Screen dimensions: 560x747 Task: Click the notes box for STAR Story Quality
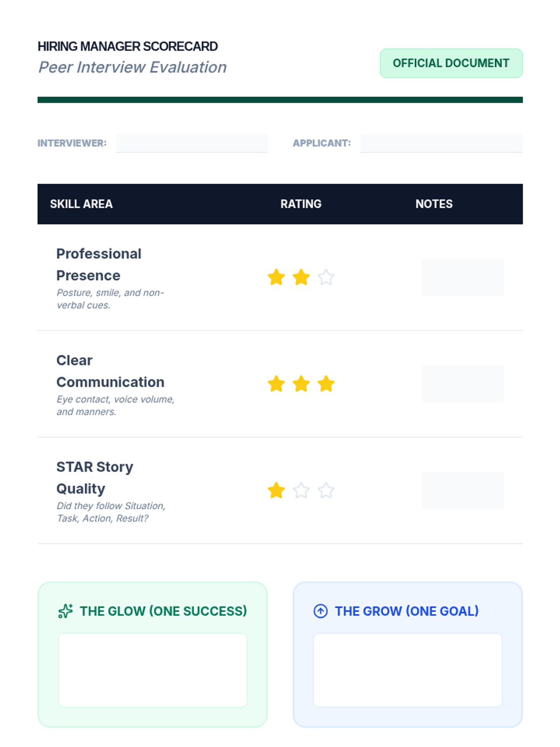pyautogui.click(x=463, y=490)
